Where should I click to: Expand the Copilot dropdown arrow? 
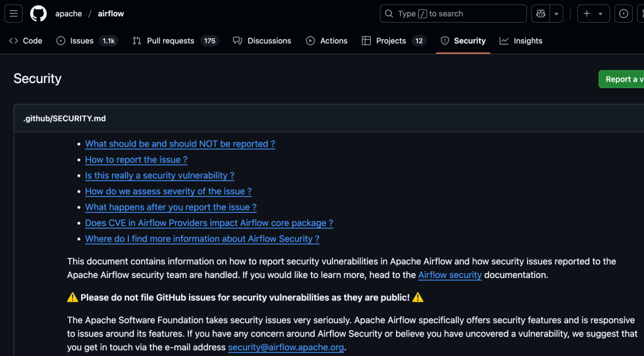556,13
